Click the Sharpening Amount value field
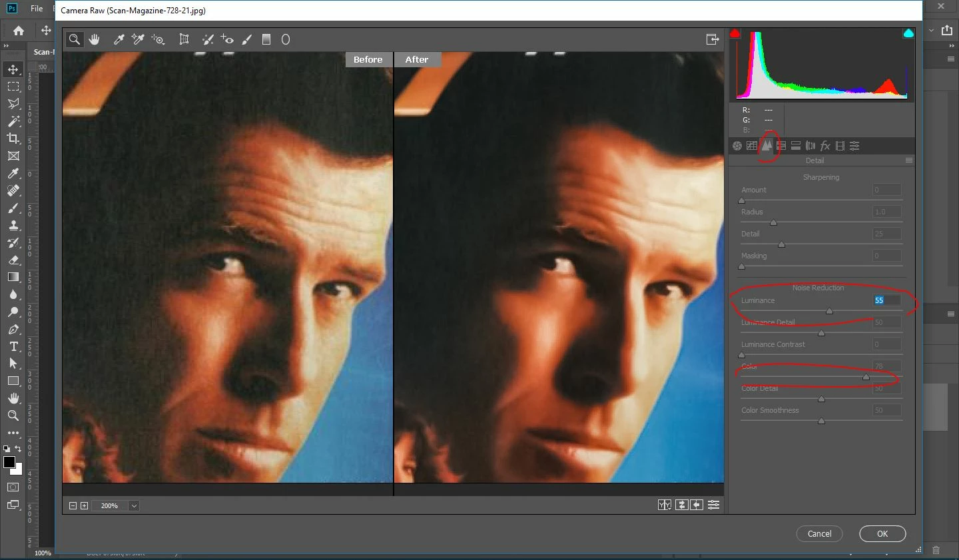The image size is (959, 560). [887, 190]
